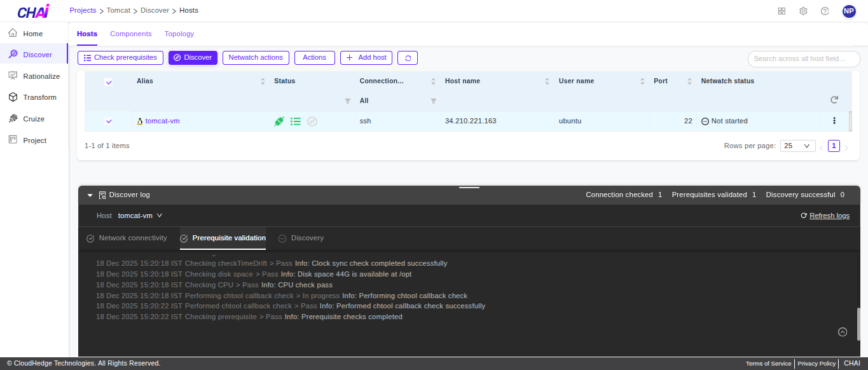Click the previous page pagination arrow
The height and width of the screenshot is (370, 868).
coord(821,147)
